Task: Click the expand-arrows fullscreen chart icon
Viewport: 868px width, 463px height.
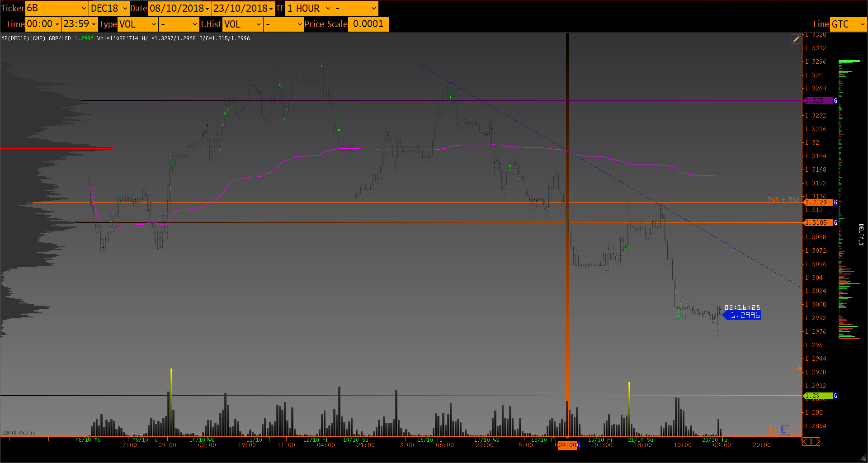Action: pos(797,430)
